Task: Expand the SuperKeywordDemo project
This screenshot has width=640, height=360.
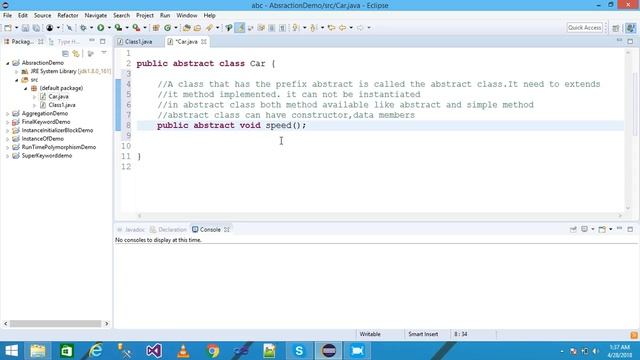Action: 7,156
